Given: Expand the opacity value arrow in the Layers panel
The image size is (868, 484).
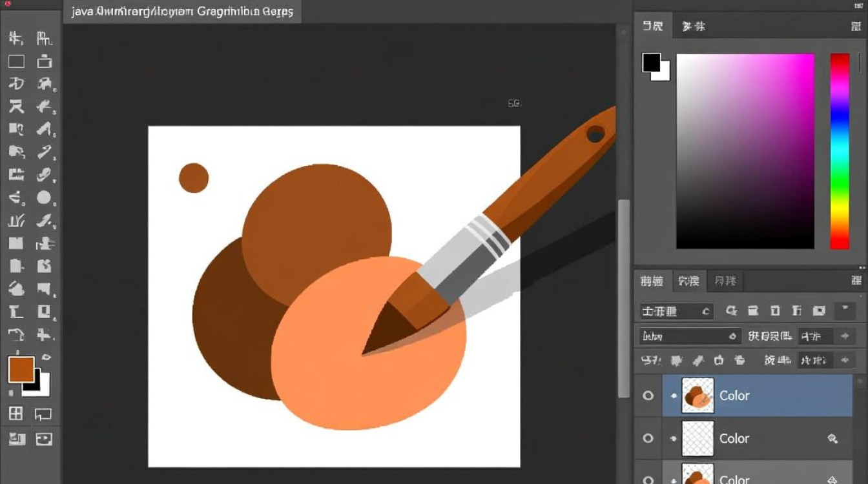Looking at the screenshot, I should point(844,336).
